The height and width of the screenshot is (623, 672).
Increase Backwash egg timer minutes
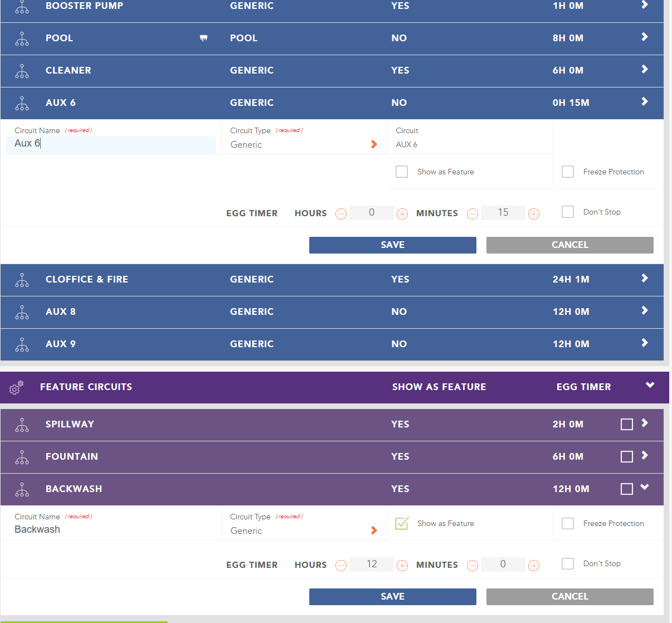(x=534, y=566)
